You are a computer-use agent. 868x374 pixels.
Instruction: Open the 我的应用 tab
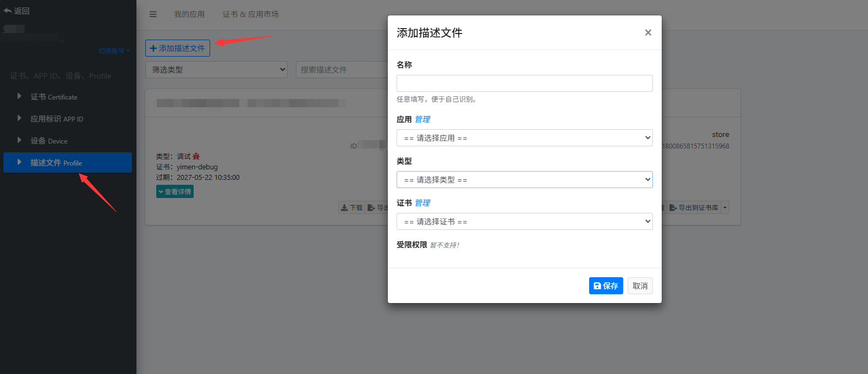pyautogui.click(x=189, y=14)
